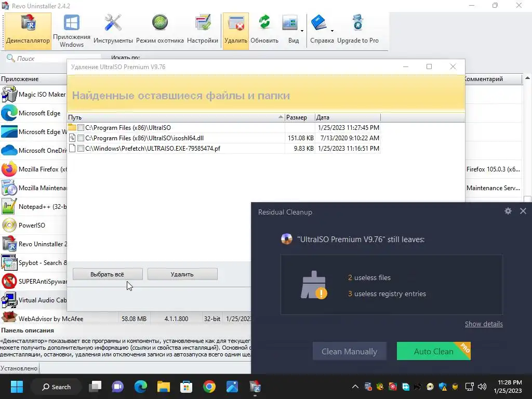The width and height of the screenshot is (532, 399).
Task: Click the volume speaker tray icon
Action: [482, 387]
